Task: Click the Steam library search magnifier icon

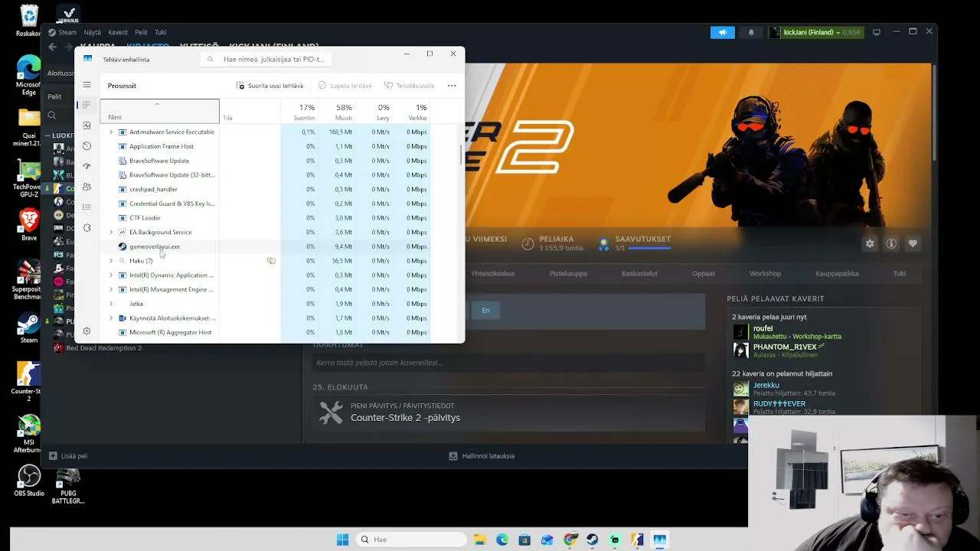Action: coord(52,116)
